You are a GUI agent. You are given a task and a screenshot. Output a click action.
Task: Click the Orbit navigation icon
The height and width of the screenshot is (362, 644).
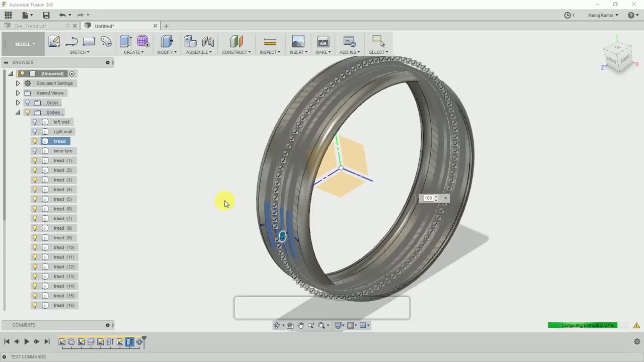coord(277,325)
